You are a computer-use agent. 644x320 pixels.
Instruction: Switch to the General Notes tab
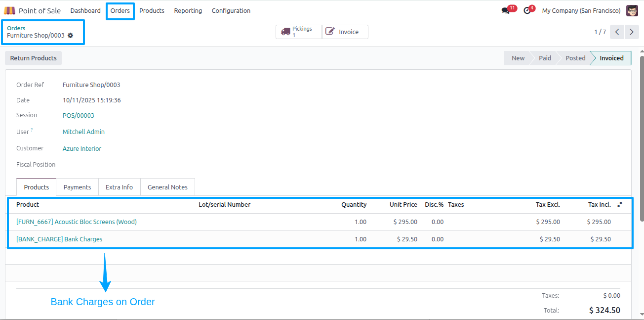point(168,187)
